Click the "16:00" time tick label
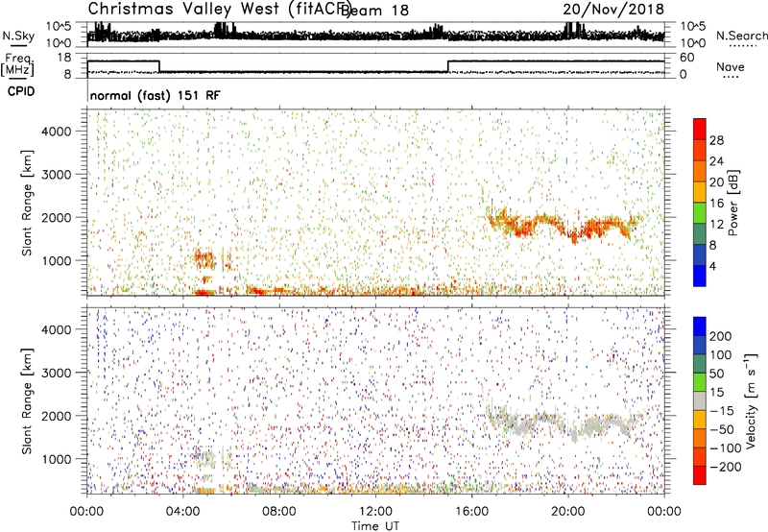768x532 pixels. tap(471, 511)
